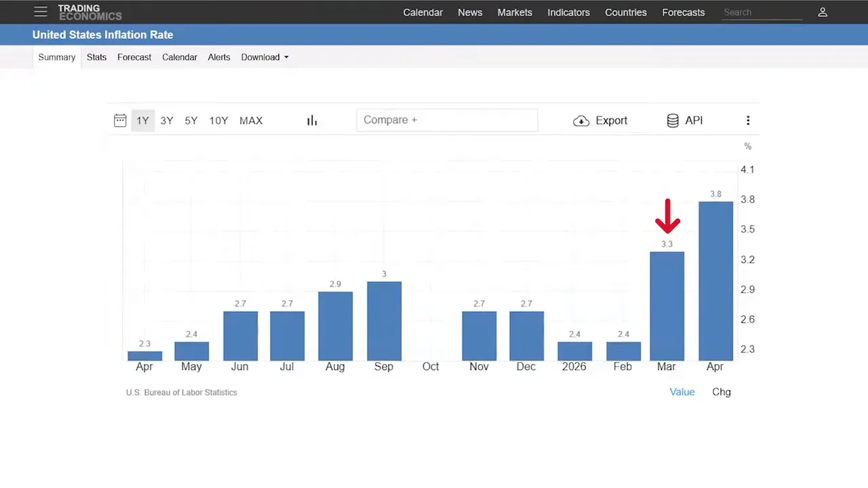The width and height of the screenshot is (868, 488).
Task: Open the user account icon
Action: (823, 12)
